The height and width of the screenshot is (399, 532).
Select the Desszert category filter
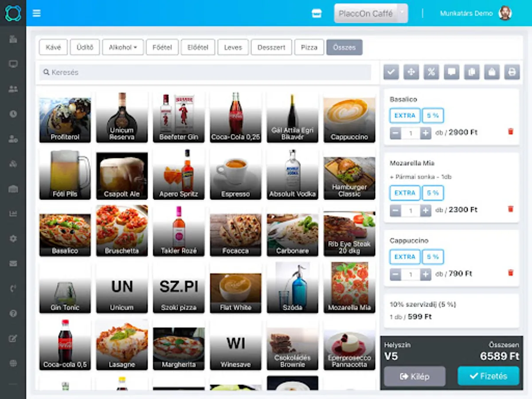[x=271, y=47]
